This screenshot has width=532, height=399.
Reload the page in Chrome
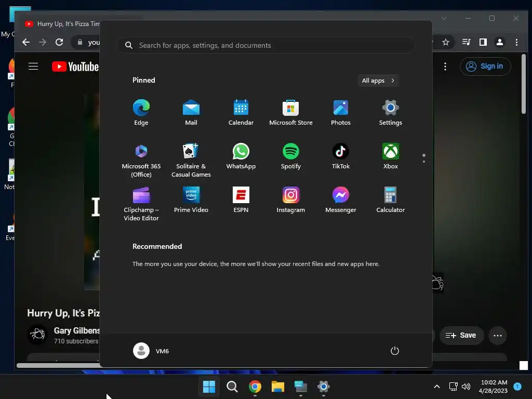[59, 42]
